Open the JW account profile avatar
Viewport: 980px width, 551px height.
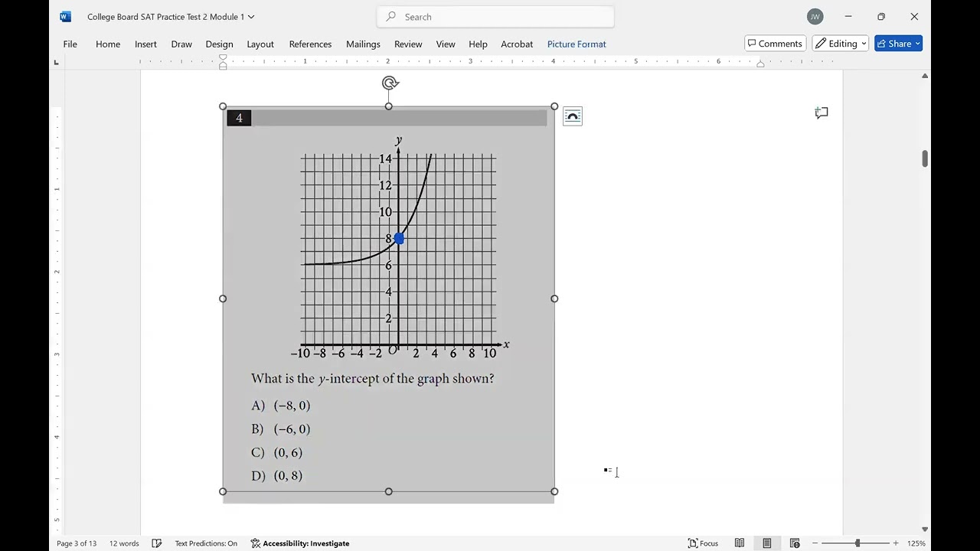tap(815, 16)
